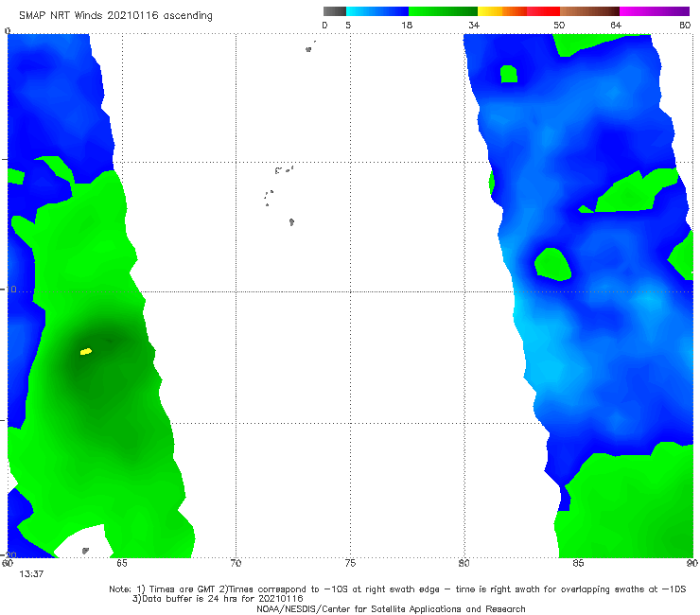Image resolution: width=700 pixels, height=615 pixels.
Task: Click the southernmost island in central cluster
Action: [291, 222]
